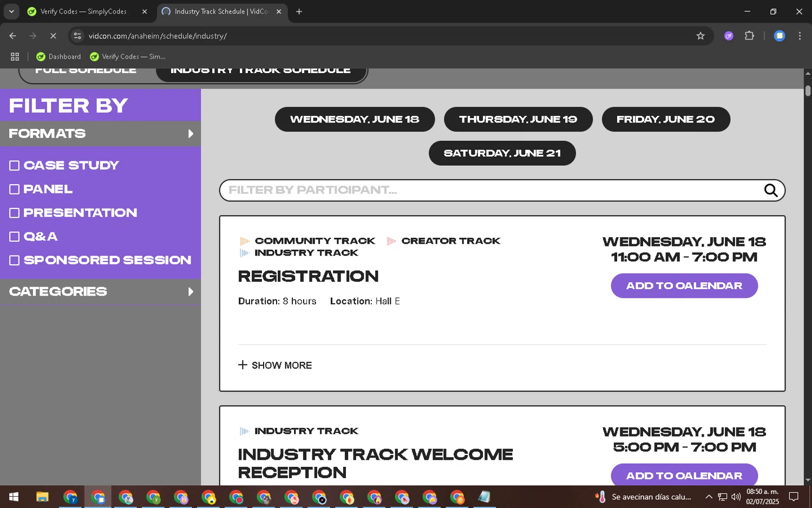
Task: Open the browser profile avatar
Action: (780, 36)
